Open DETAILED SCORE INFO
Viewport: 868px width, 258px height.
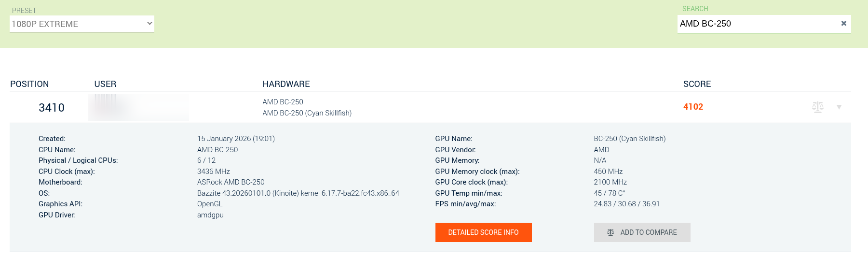(x=483, y=232)
